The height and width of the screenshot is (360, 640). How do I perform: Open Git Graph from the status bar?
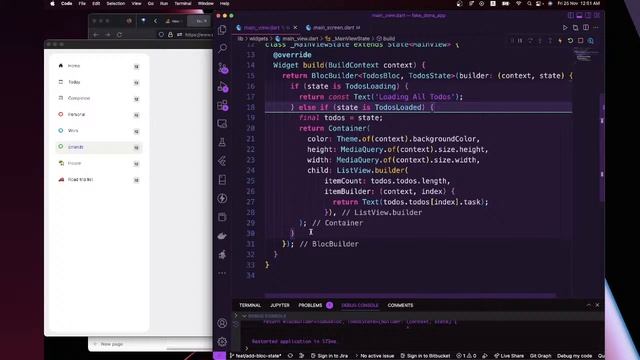[540, 356]
